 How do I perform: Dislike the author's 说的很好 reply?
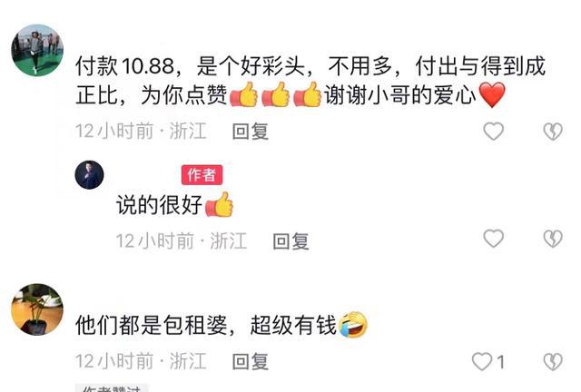(x=553, y=239)
